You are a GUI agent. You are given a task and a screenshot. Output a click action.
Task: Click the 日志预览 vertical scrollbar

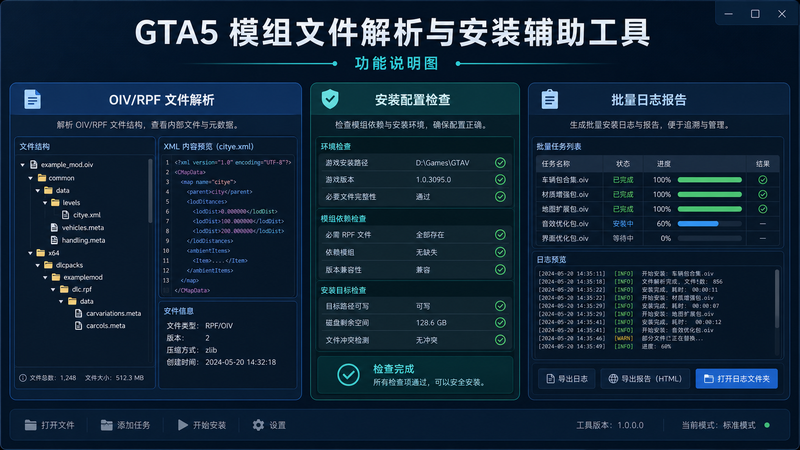777,299
